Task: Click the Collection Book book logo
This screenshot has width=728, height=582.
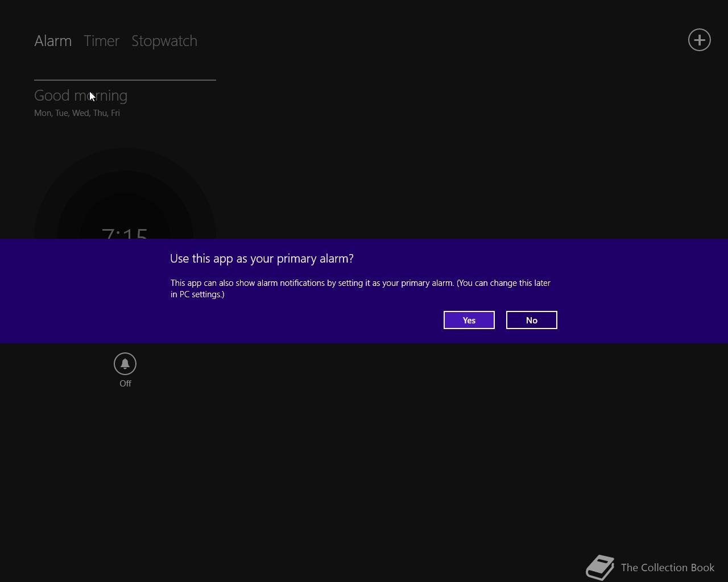Action: point(600,567)
